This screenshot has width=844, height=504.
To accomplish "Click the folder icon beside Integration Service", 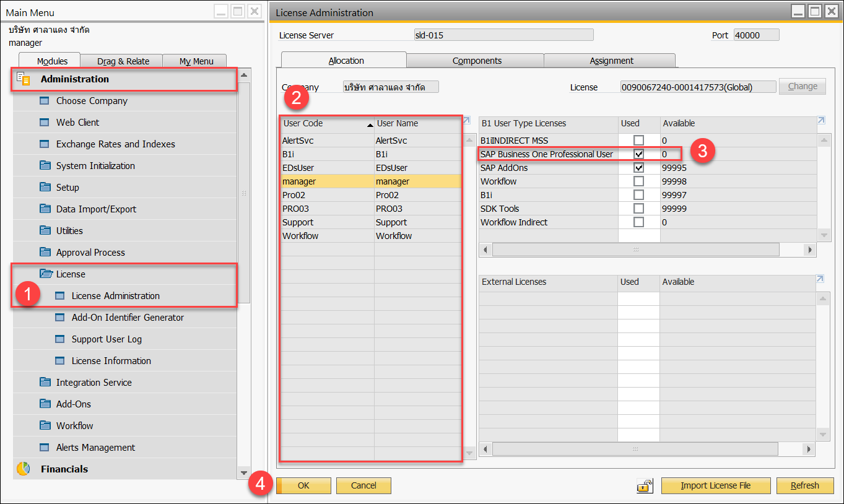I will 45,382.
